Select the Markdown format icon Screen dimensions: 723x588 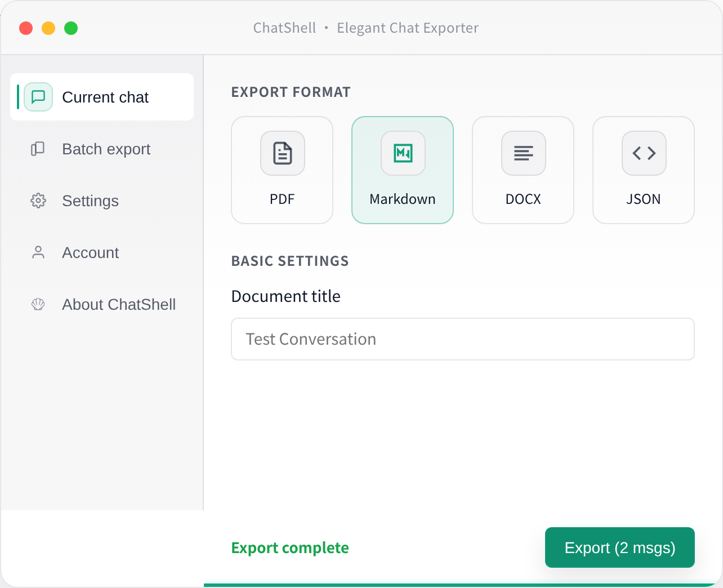(x=403, y=153)
